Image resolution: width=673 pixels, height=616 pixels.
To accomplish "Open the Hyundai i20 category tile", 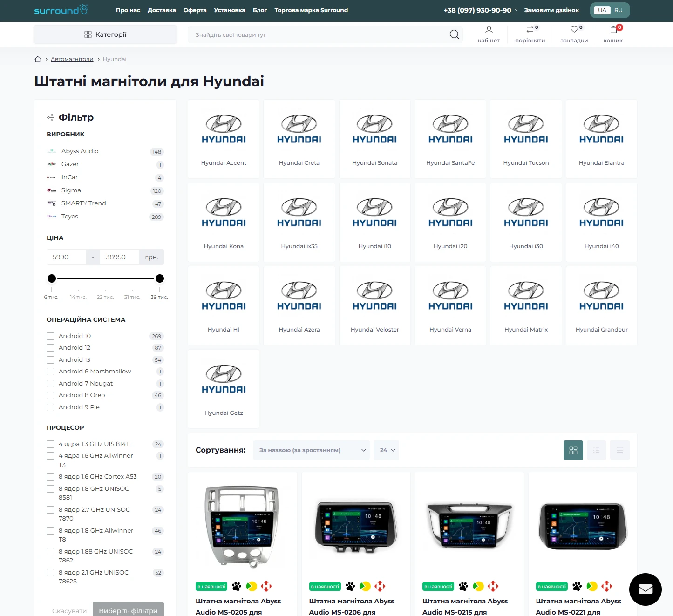I will click(450, 222).
